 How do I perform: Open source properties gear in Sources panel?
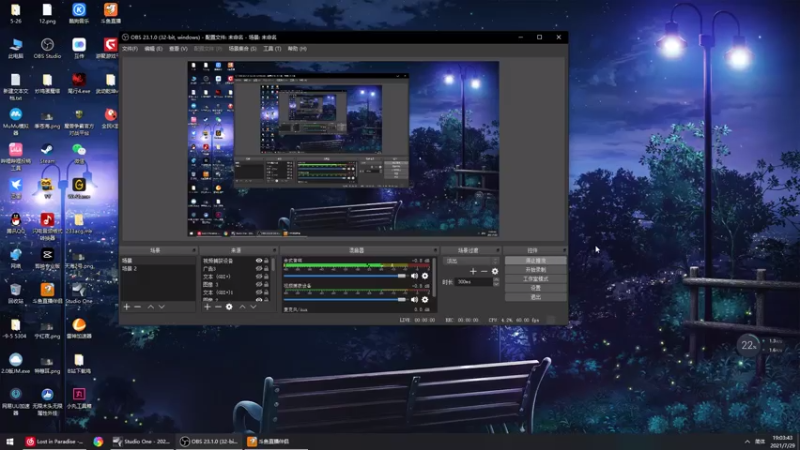point(229,307)
